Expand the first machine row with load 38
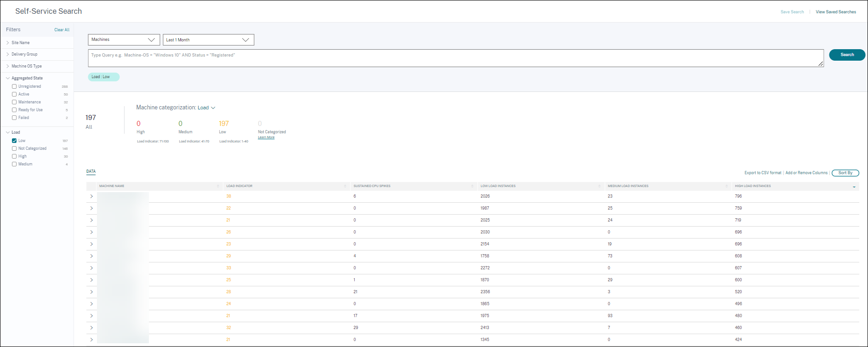Screen dimensions: 868x347 (91, 196)
